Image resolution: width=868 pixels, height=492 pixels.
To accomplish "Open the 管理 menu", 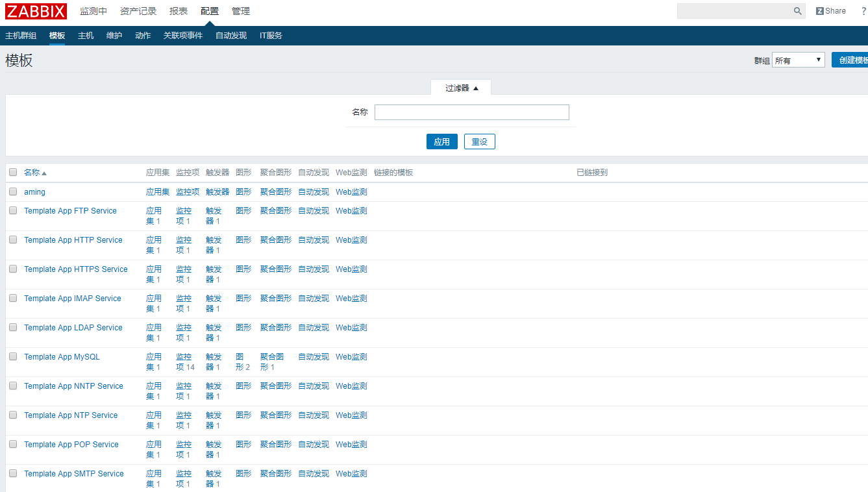I will click(241, 11).
